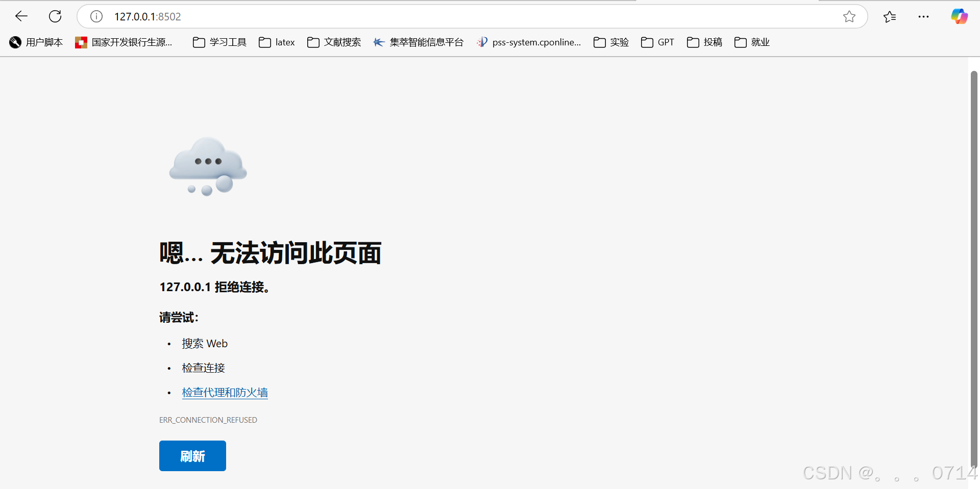Open the site information icon in address bar
Image resolution: width=980 pixels, height=489 pixels.
(96, 16)
